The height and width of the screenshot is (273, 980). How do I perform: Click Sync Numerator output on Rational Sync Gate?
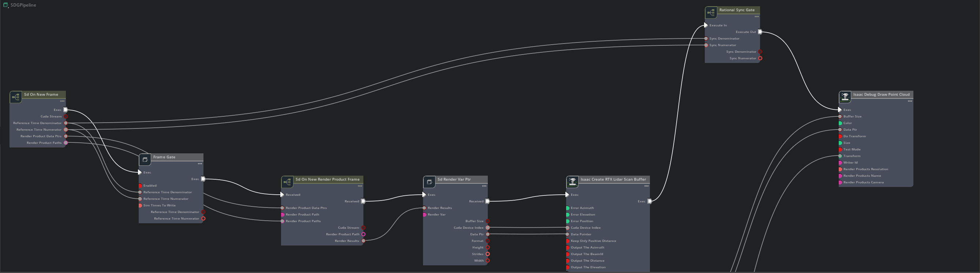(x=760, y=59)
